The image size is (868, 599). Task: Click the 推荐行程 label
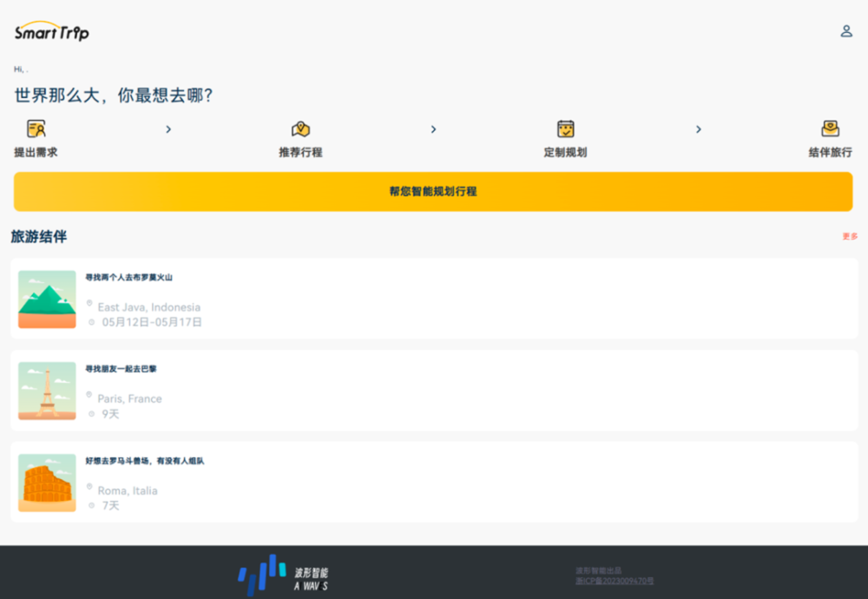(x=300, y=152)
